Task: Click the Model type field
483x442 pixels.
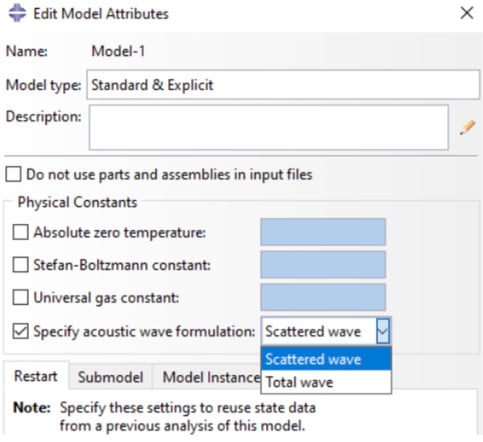Action: point(283,85)
